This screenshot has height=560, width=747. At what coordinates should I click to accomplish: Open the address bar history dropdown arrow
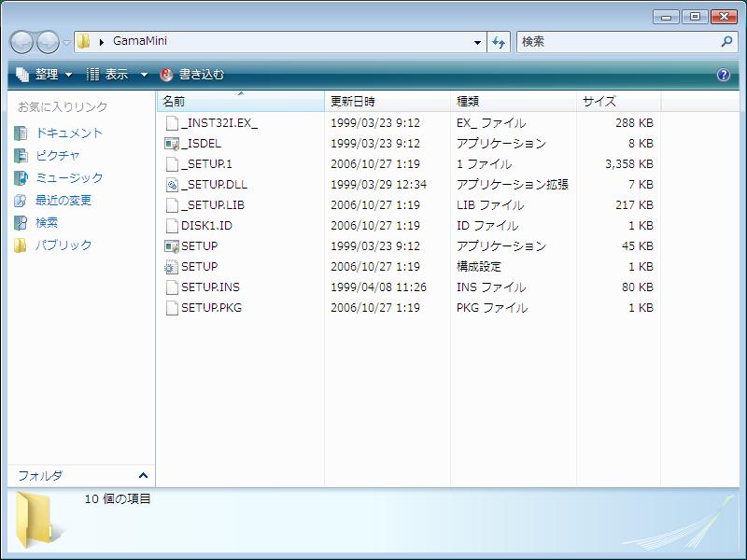pos(477,42)
